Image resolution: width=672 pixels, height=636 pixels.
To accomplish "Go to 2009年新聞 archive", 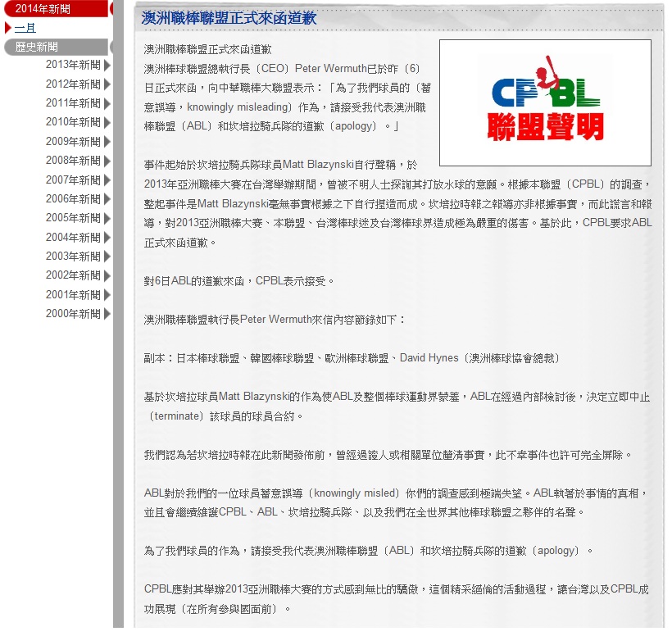I will tap(73, 142).
